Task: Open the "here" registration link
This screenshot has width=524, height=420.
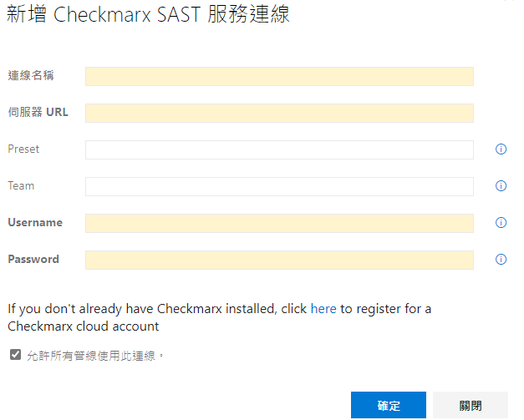Action: pos(323,309)
